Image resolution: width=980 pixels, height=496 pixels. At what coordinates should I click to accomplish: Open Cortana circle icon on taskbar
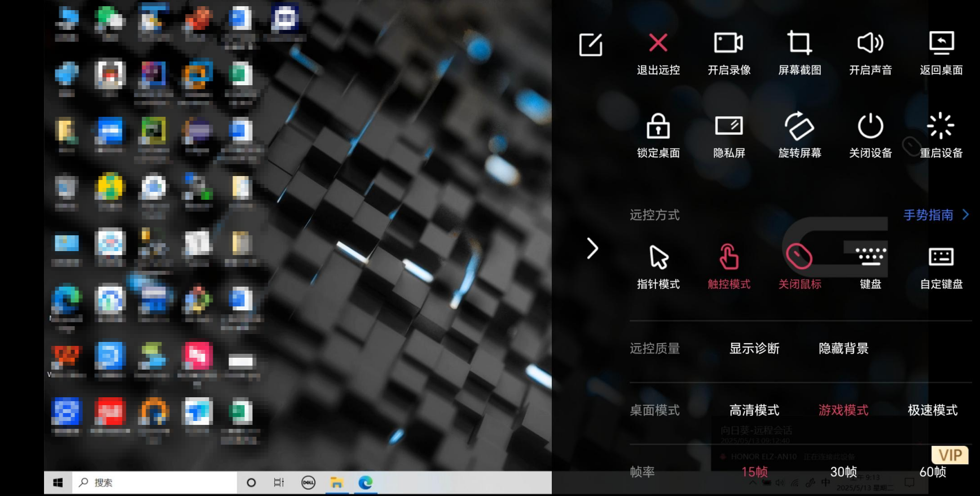pyautogui.click(x=251, y=482)
